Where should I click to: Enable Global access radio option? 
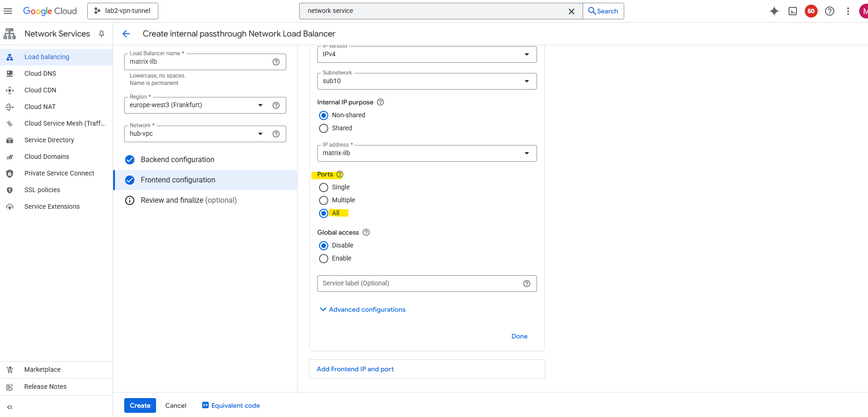324,259
